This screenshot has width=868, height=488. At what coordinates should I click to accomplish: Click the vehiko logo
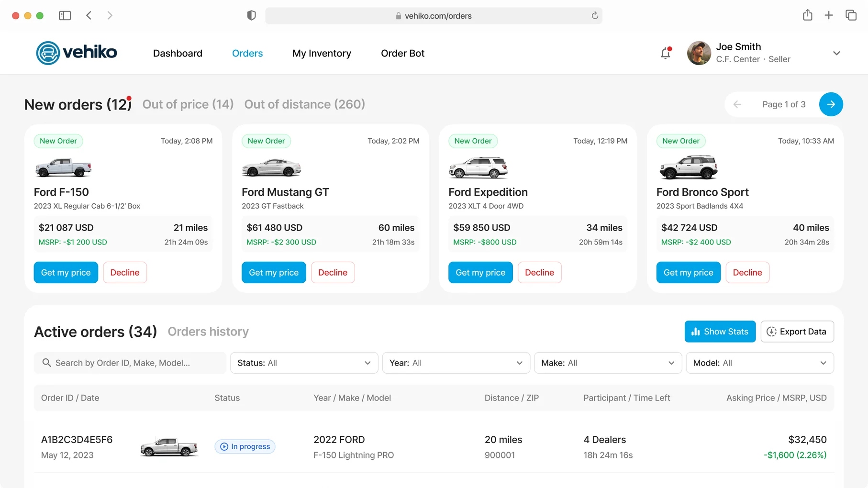[x=77, y=53]
